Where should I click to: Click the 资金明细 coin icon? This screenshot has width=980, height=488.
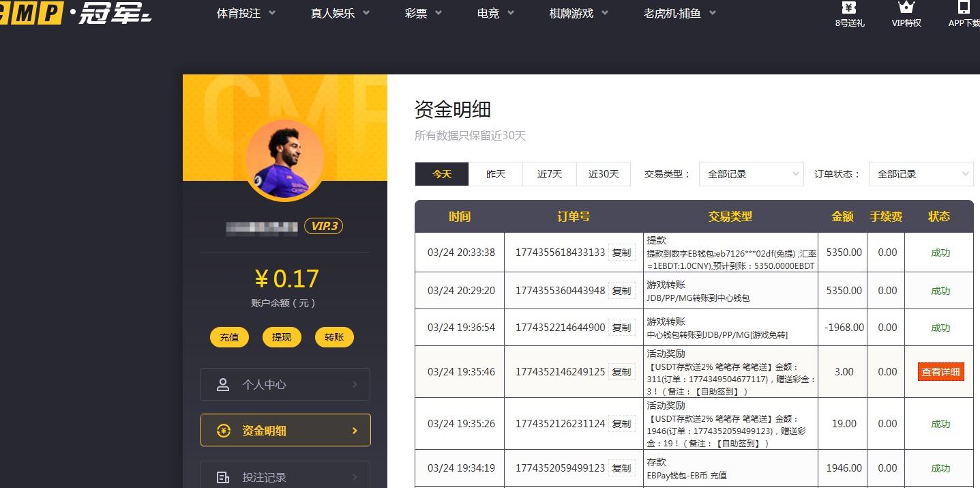tap(222, 430)
